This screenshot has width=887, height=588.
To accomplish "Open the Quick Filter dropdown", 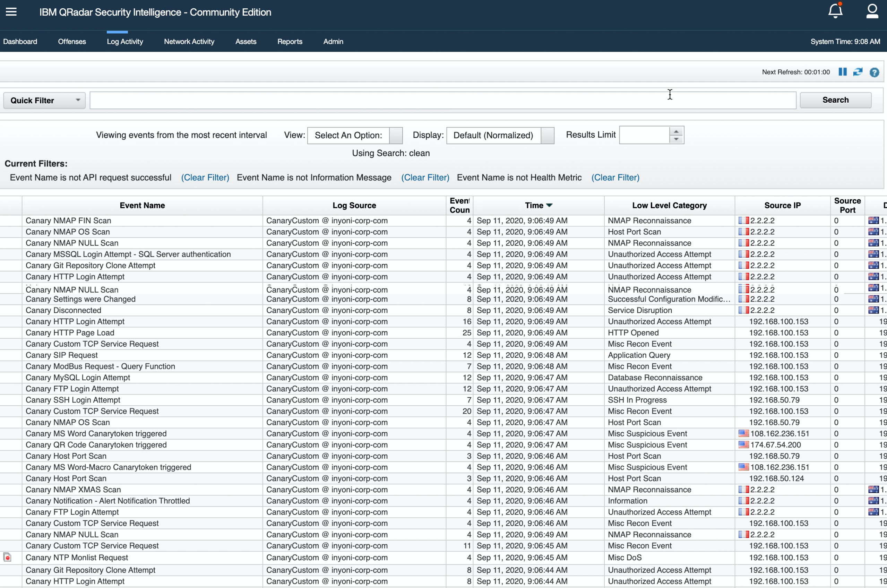I will [44, 101].
